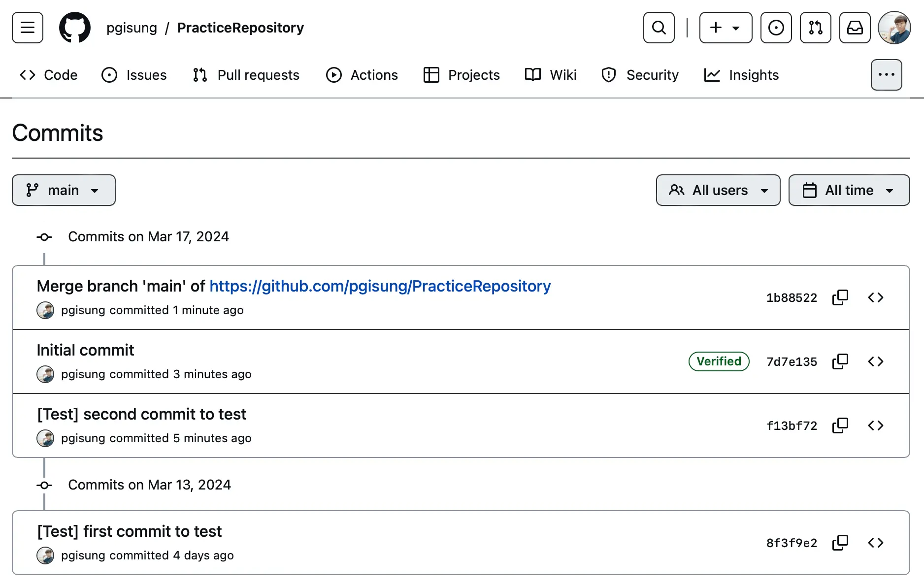
Task: Switch to the Projects tab
Action: tap(462, 75)
